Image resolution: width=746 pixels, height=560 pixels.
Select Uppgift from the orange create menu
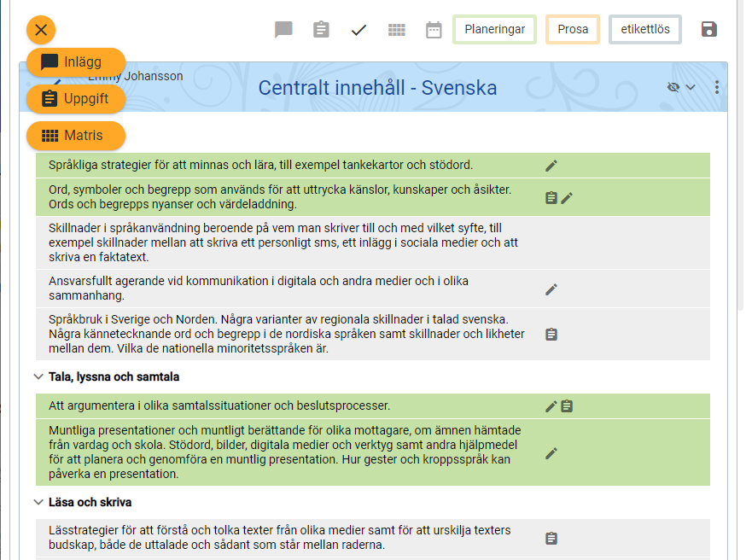coord(75,99)
